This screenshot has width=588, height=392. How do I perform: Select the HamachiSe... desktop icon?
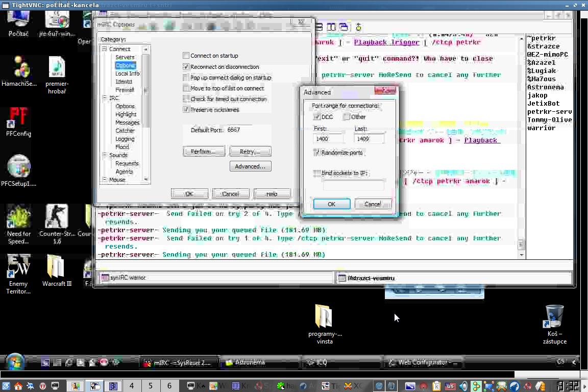point(19,71)
